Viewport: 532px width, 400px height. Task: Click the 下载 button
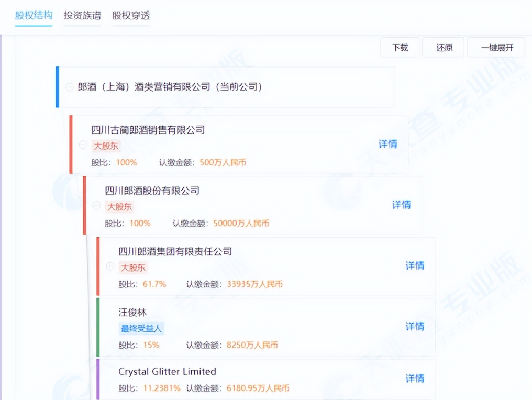tap(400, 48)
